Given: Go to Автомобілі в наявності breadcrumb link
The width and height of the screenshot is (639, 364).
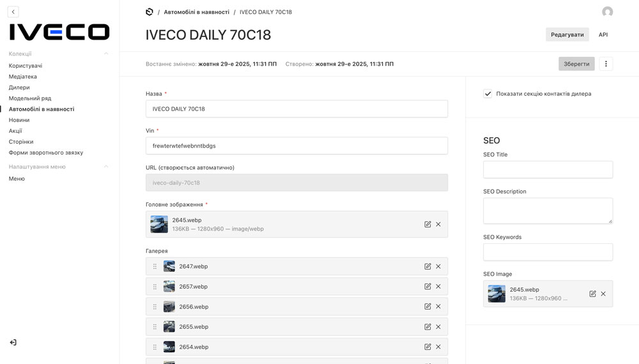Looking at the screenshot, I should (x=195, y=12).
